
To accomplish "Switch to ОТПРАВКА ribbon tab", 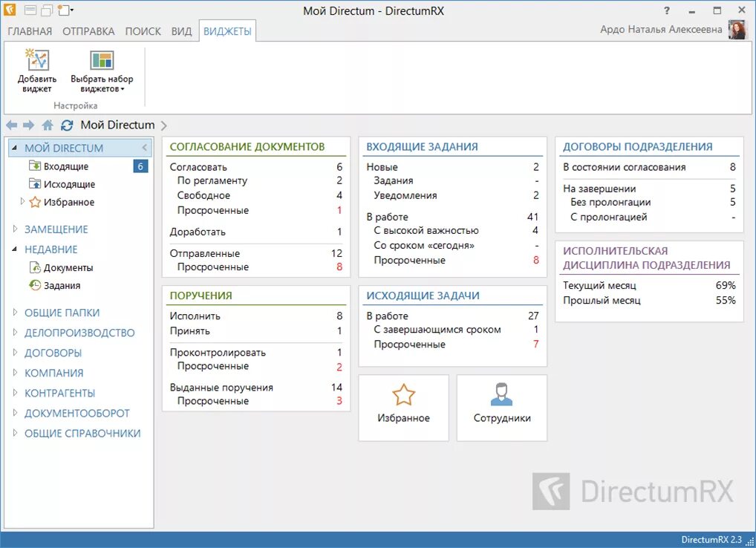I will click(88, 31).
